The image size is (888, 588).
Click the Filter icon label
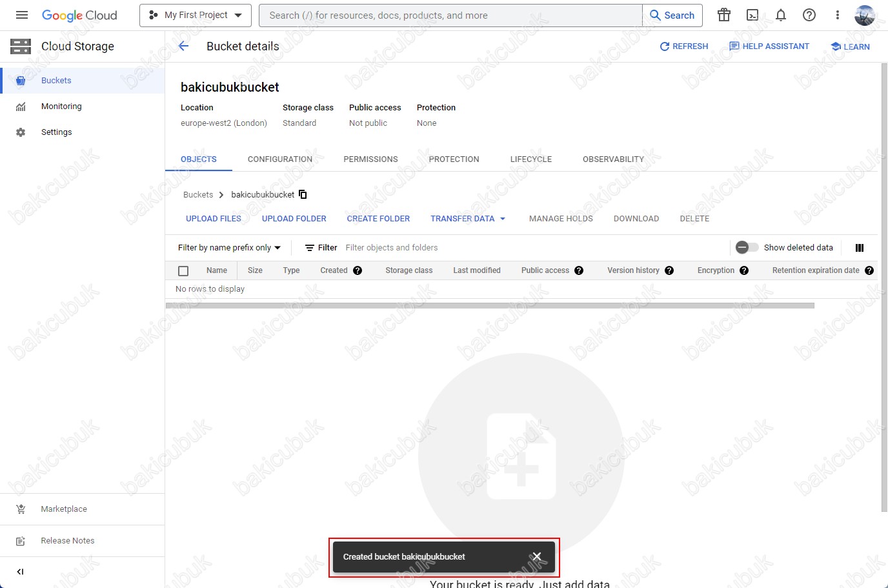(321, 248)
